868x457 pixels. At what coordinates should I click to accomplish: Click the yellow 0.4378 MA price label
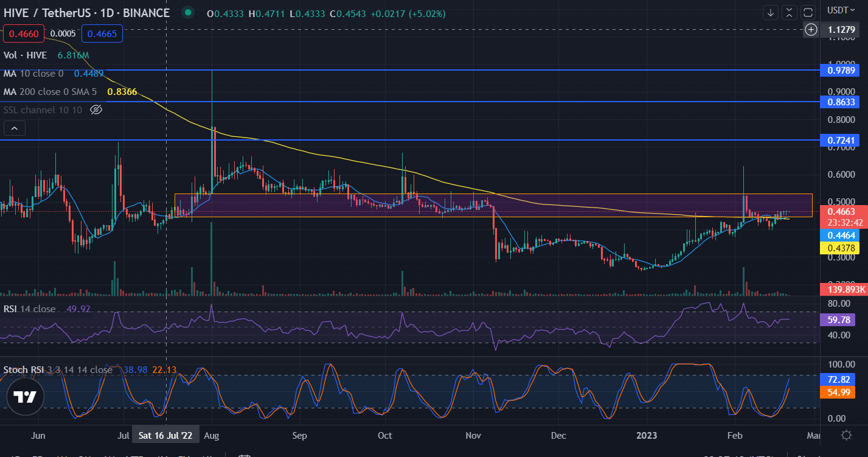840,248
